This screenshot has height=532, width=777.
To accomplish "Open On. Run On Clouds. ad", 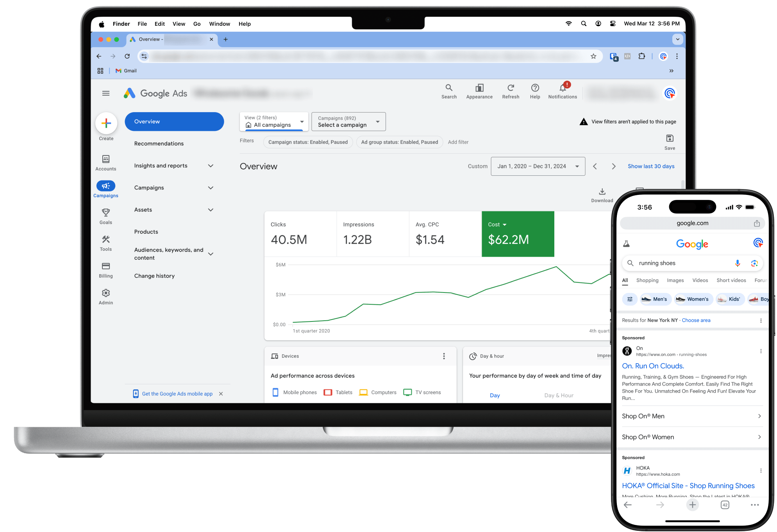I will [653, 366].
